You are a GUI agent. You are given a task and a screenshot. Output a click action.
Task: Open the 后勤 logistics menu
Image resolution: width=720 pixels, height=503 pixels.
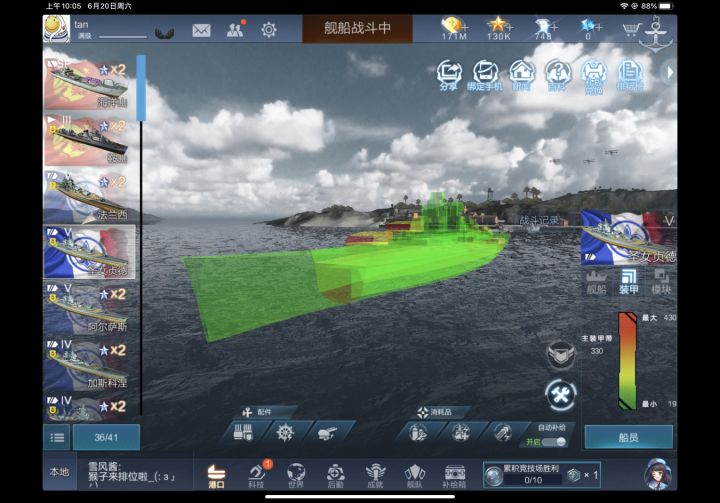point(336,476)
